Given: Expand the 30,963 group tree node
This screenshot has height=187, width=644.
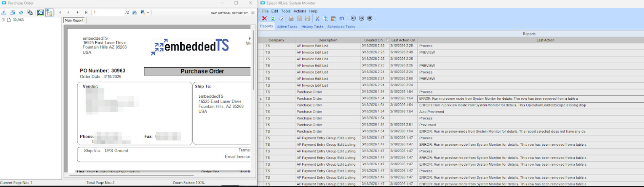Looking at the screenshot, I should [x=3, y=20].
